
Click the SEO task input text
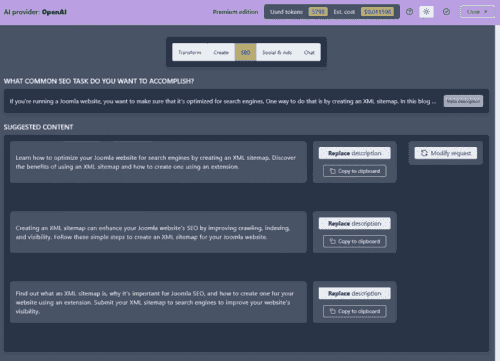click(x=223, y=101)
